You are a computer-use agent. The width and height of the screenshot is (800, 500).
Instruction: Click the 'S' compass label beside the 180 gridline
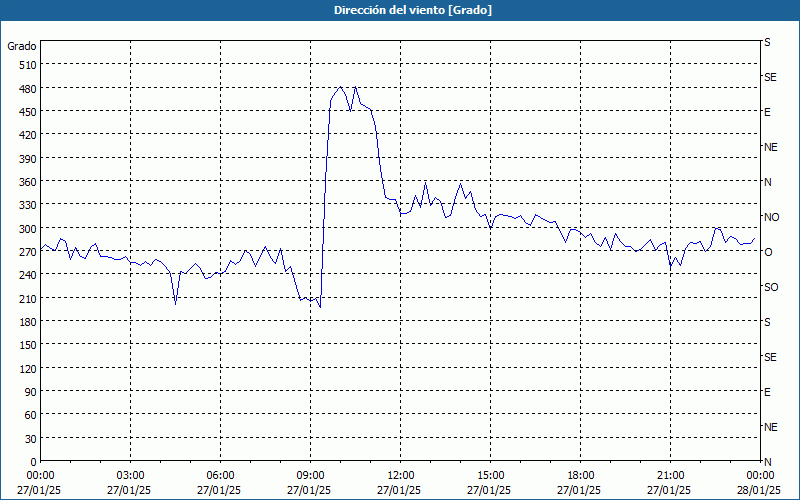click(x=767, y=322)
